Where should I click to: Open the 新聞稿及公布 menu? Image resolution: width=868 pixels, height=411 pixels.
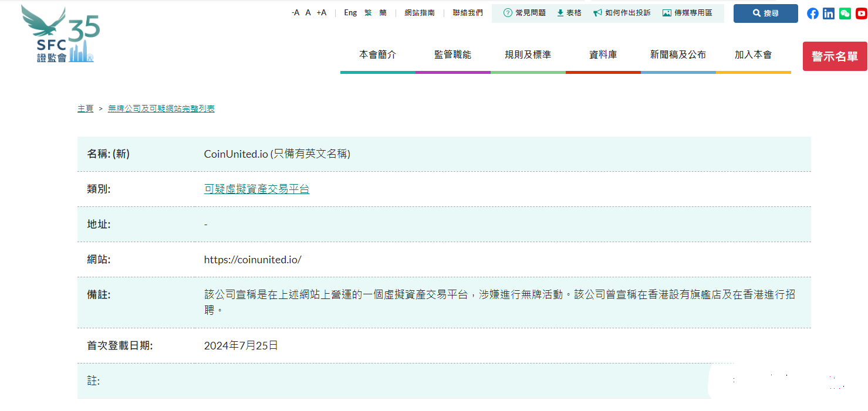(678, 54)
